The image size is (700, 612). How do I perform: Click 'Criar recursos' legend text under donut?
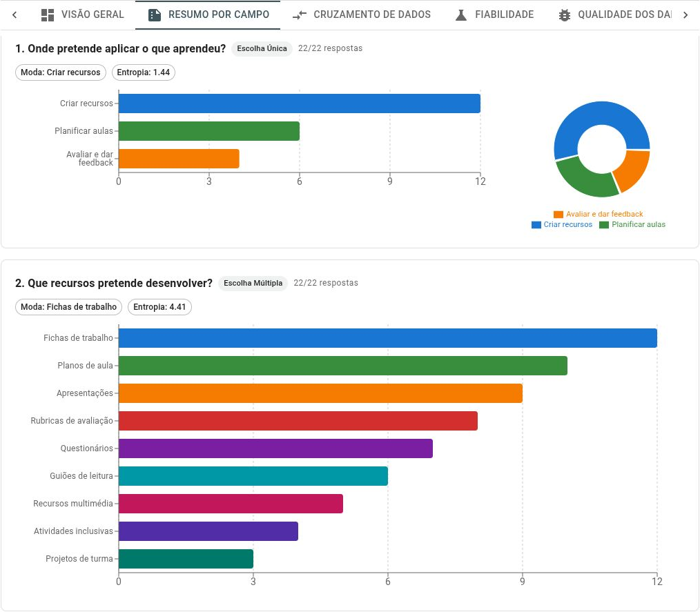coord(568,225)
